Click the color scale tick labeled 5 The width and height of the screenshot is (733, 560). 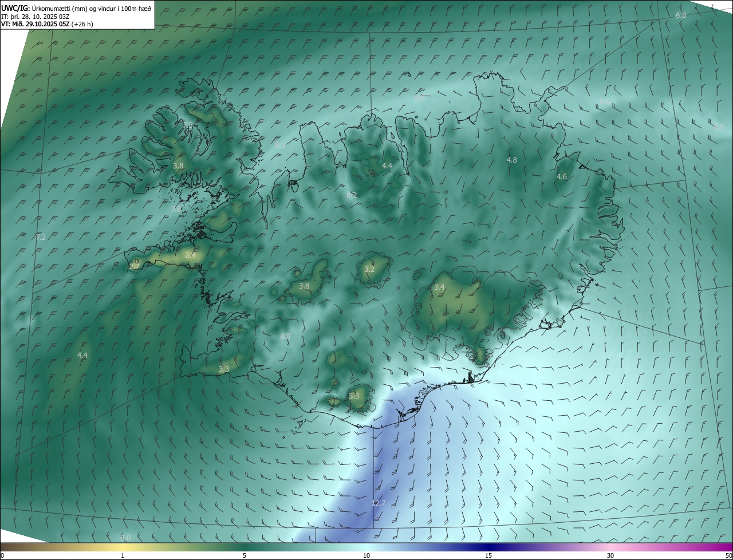245,555
